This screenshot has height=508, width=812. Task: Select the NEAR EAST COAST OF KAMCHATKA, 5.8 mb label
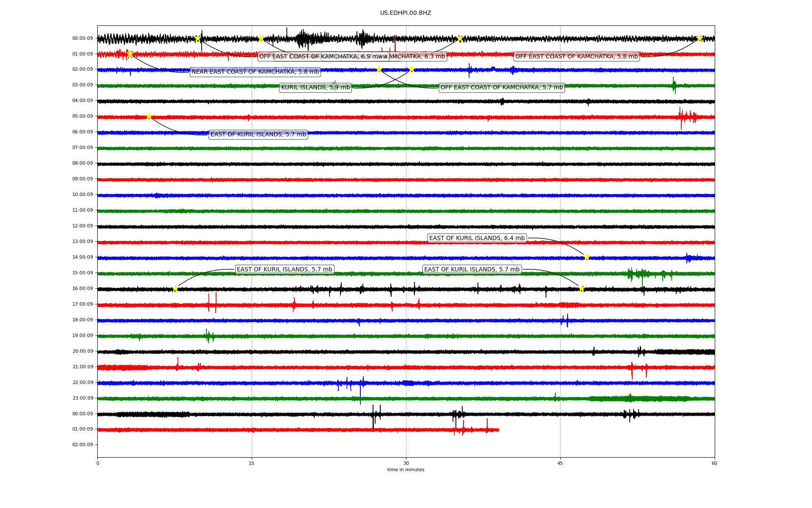(x=255, y=72)
